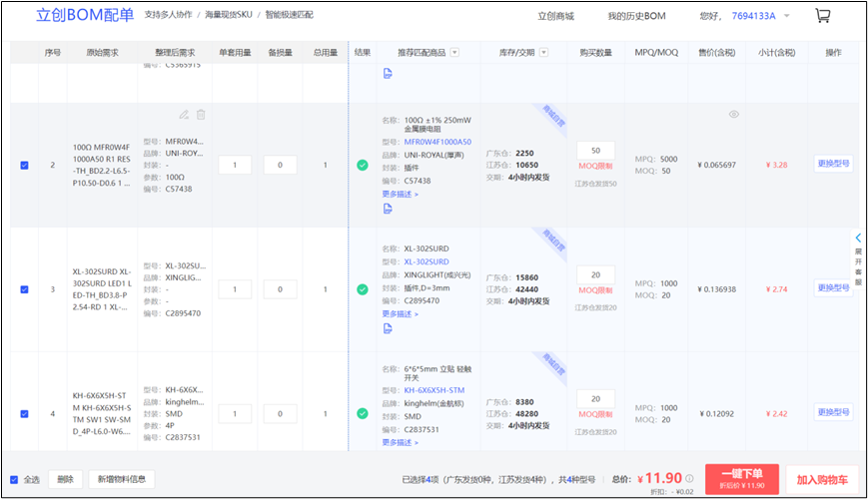868x499 pixels.
Task: Toggle the 全选 select-all checkbox
Action: coord(14,480)
